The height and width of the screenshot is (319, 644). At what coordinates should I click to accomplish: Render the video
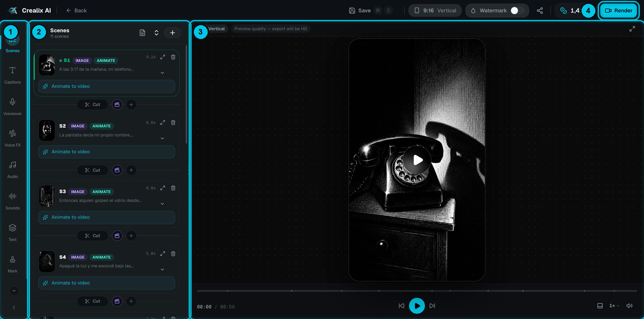[x=619, y=11]
